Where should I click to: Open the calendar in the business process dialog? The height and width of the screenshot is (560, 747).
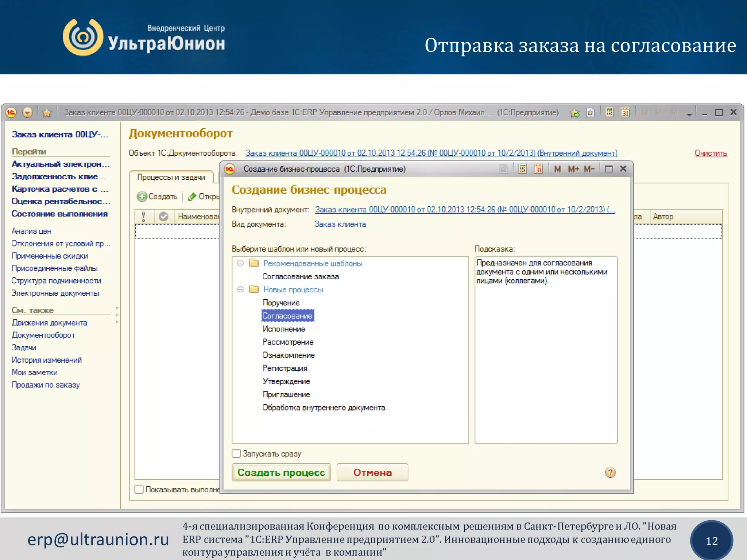click(x=539, y=169)
